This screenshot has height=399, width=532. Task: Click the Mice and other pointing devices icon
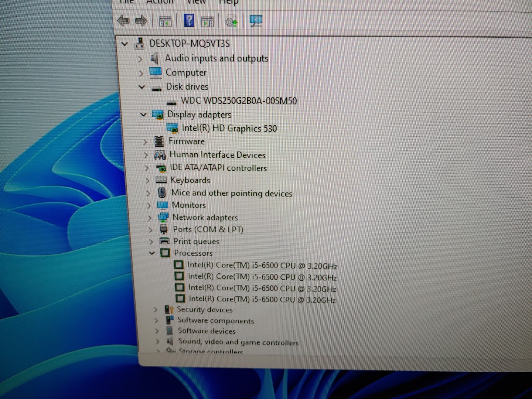click(x=162, y=192)
